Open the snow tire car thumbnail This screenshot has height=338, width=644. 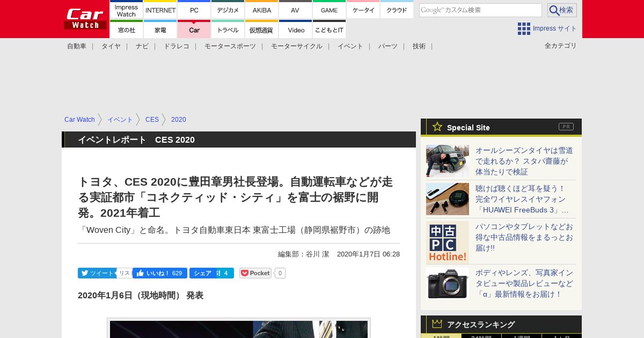(x=448, y=161)
